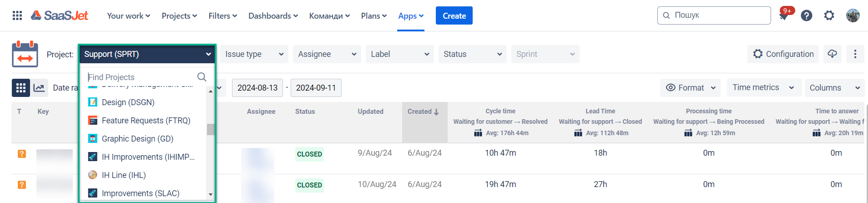Screen dimensions: 868x203
Task: Open the notifications bell
Action: pos(783,16)
